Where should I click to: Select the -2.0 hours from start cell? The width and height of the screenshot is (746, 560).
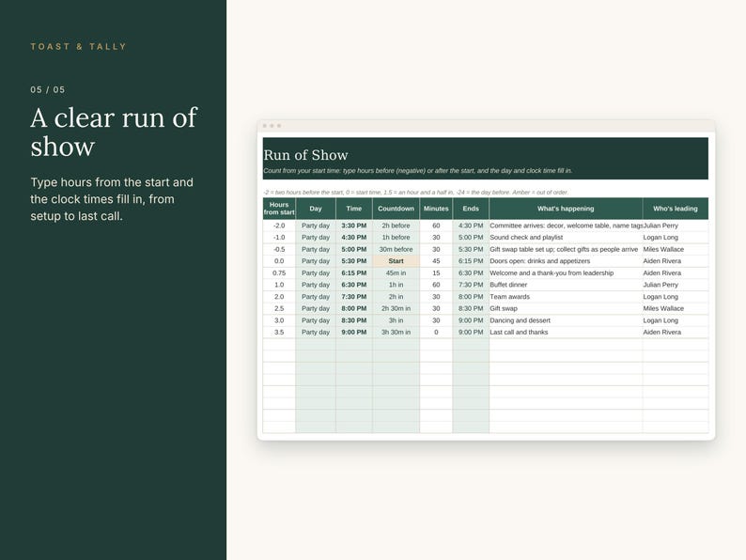click(279, 226)
